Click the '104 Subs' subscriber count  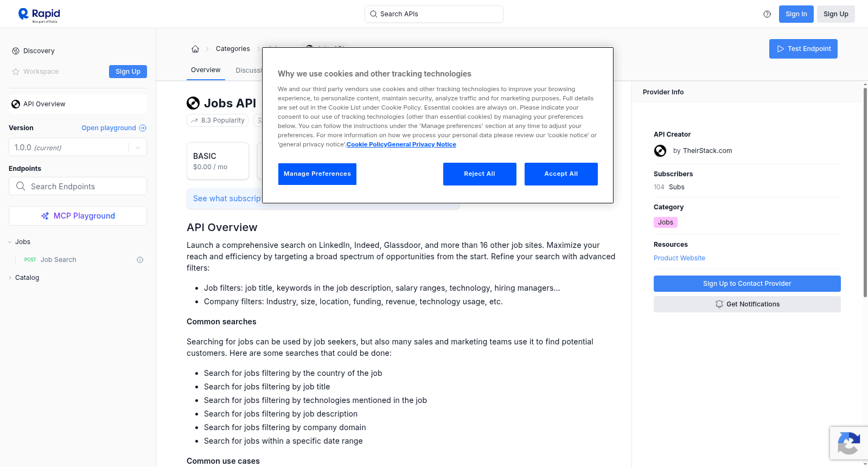pos(669,187)
